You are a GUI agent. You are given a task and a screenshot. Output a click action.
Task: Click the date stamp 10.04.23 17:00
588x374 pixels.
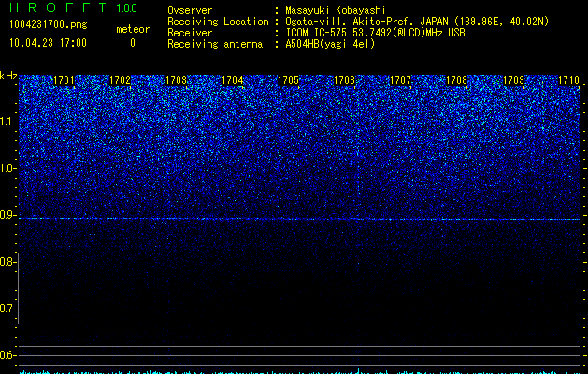click(x=48, y=43)
